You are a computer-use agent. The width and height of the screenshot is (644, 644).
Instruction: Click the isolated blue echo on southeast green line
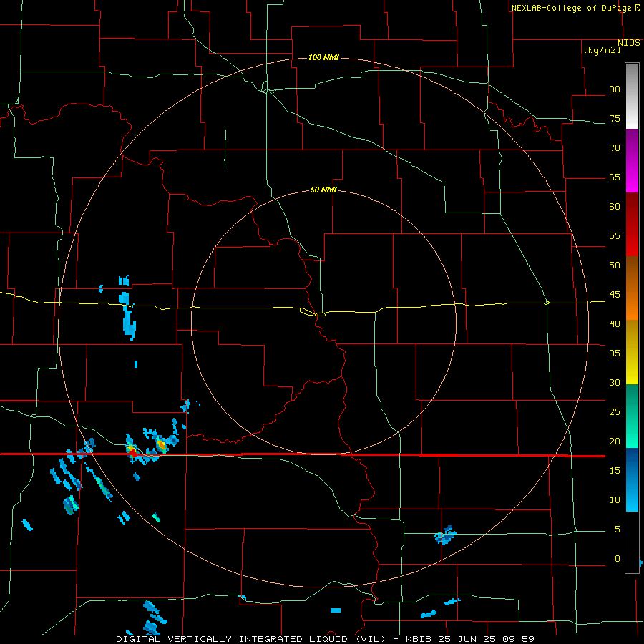click(x=445, y=535)
